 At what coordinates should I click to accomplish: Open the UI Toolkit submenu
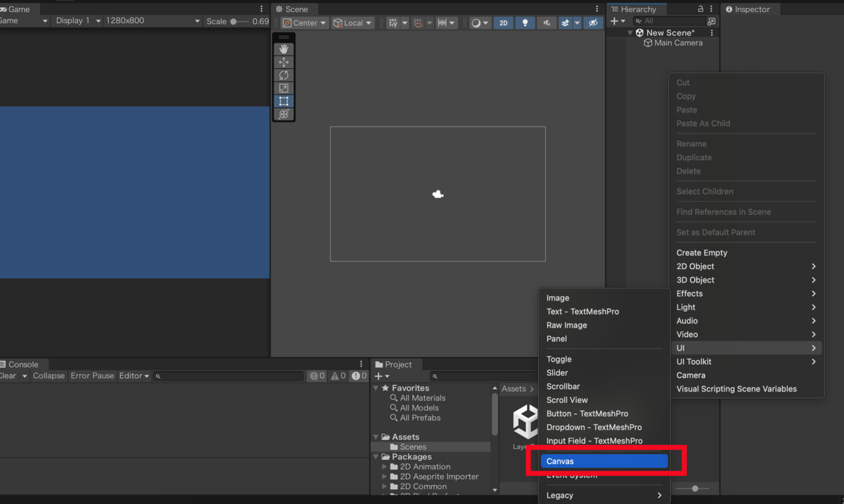(746, 362)
